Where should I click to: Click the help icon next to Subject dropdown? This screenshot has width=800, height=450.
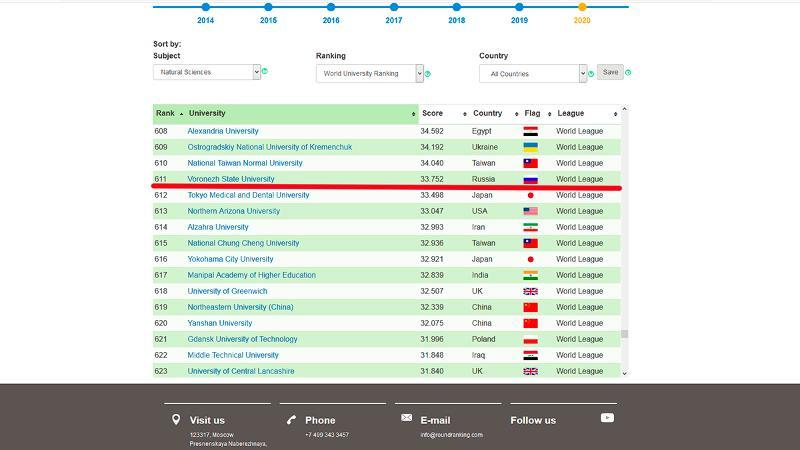(x=265, y=72)
